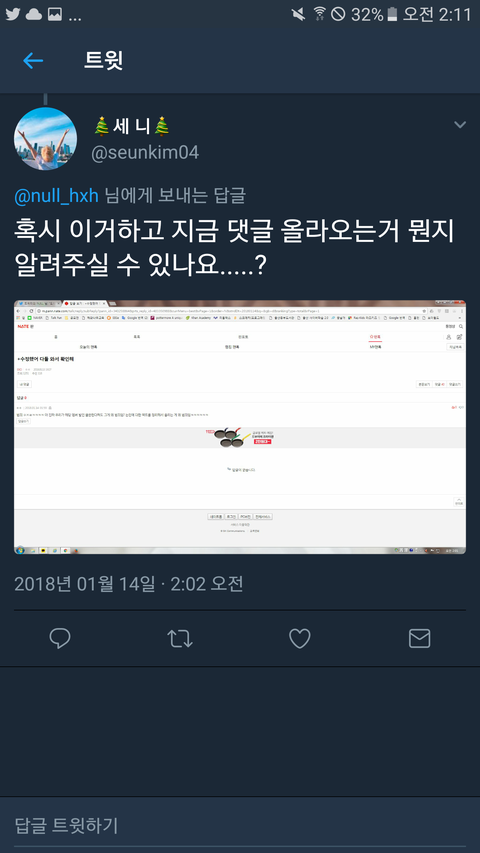
Task: Tap the picture notification icon in status bar
Action: click(x=54, y=15)
